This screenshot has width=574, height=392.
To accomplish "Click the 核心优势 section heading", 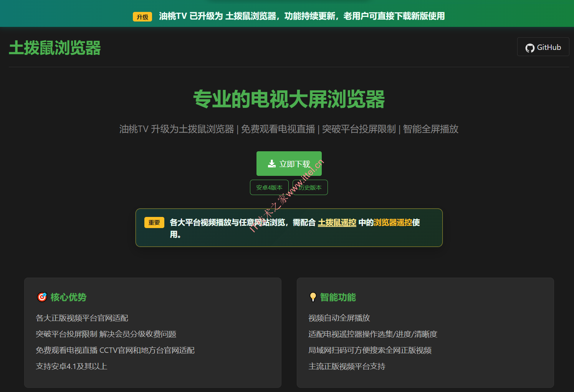I will 68,297.
